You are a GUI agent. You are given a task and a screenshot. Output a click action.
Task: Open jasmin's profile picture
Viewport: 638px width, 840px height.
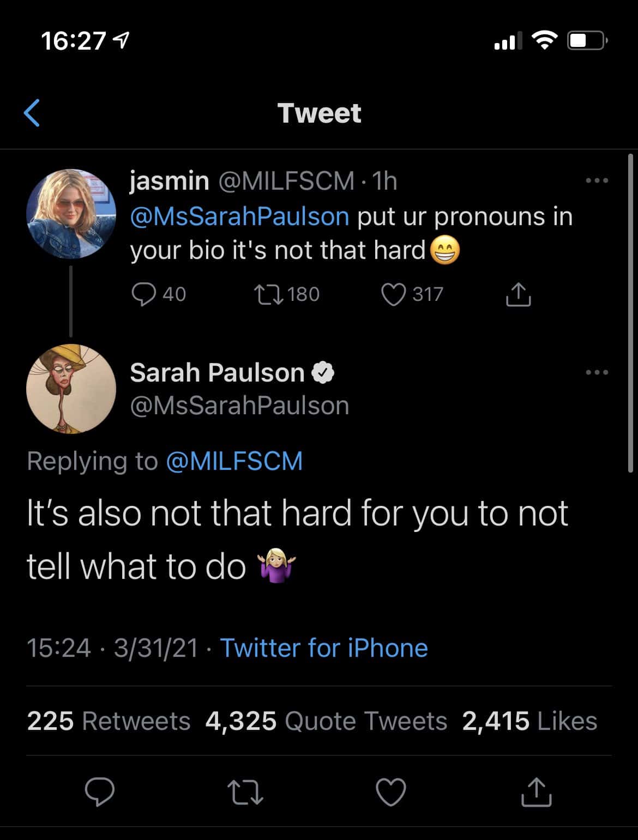(71, 213)
